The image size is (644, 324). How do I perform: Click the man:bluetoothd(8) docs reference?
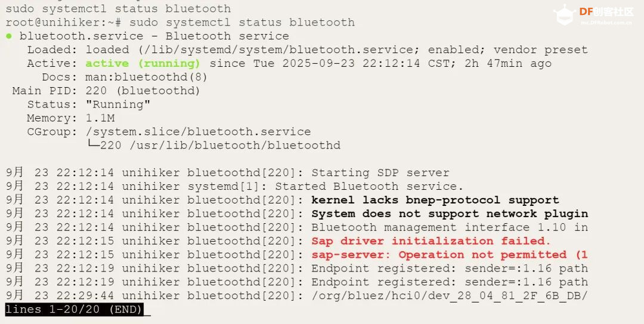point(146,77)
